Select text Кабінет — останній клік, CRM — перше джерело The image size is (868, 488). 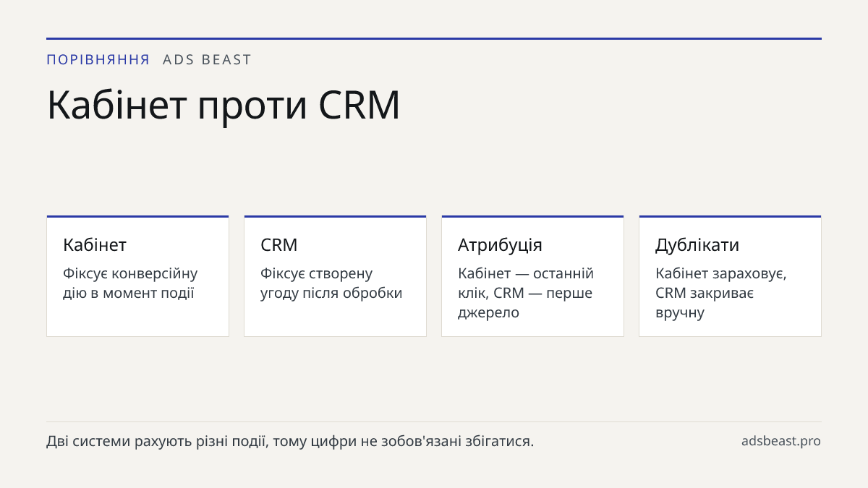coord(526,293)
